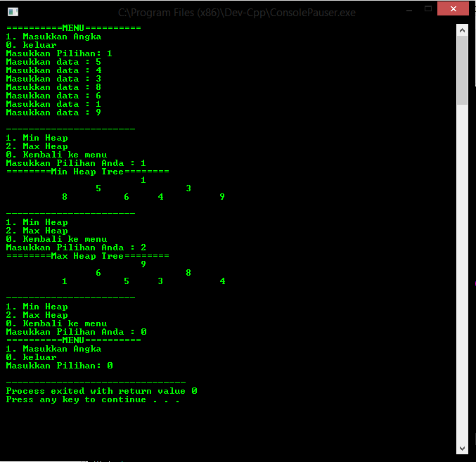The width and height of the screenshot is (476, 462).
Task: Maximize the console window
Action: pos(428,9)
